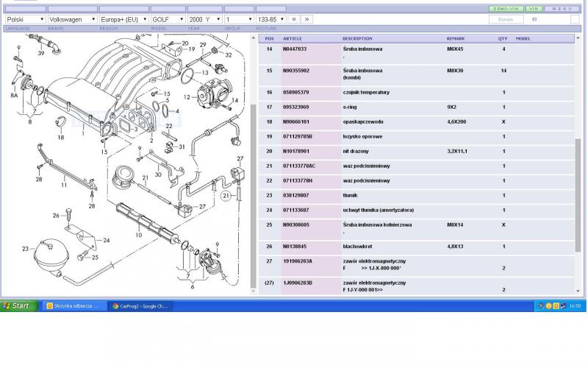Open the Group dropdown showing 1
588x368 pixels.
[240, 19]
